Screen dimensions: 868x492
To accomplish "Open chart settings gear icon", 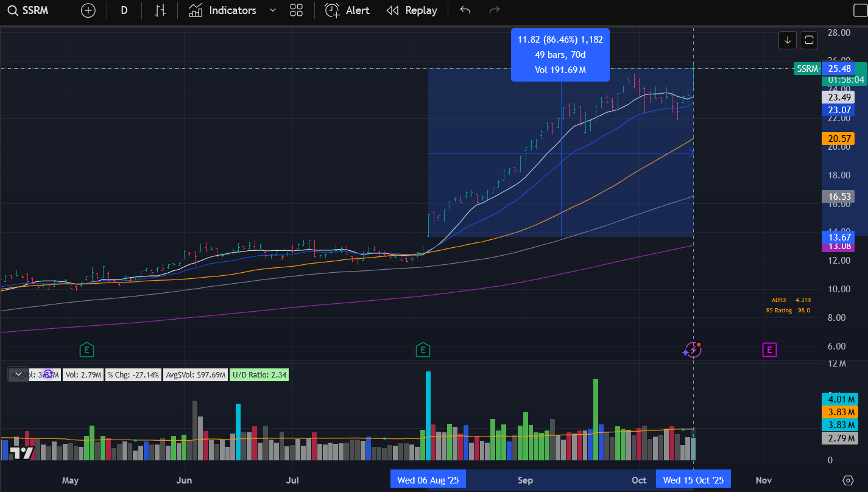I will point(848,480).
